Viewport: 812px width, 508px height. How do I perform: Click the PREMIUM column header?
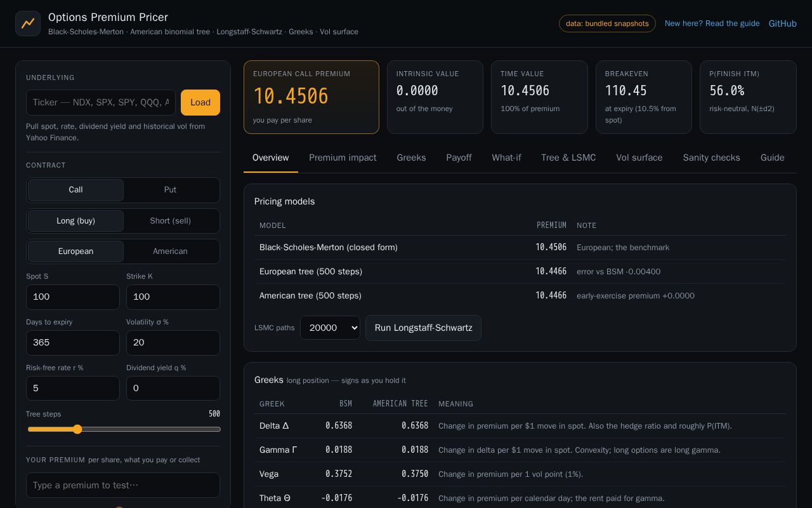tap(551, 225)
